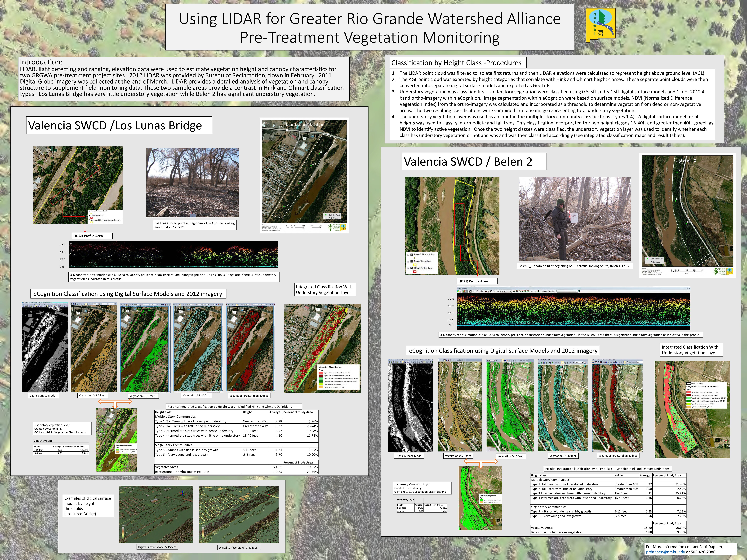Click the yellow triangle Photo Monitoring Point symbol
This screenshot has width=747, height=560.
point(91,213)
